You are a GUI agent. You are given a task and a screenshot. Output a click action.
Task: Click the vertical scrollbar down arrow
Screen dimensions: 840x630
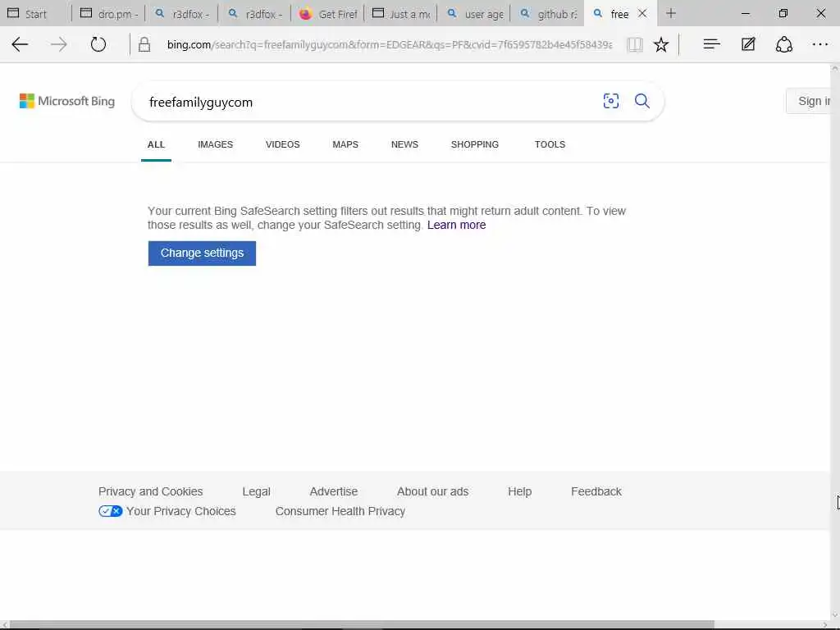click(834, 615)
